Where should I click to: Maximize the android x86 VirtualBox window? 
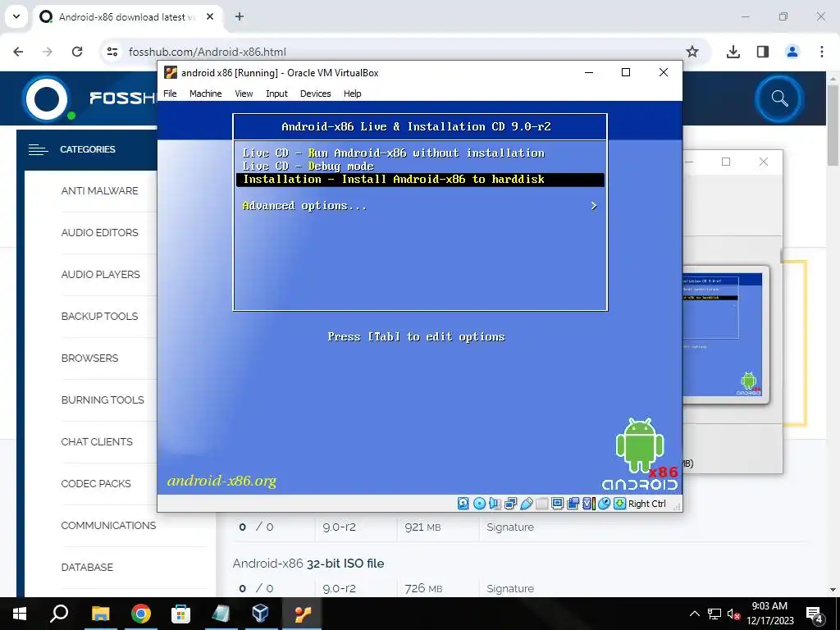pyautogui.click(x=626, y=72)
